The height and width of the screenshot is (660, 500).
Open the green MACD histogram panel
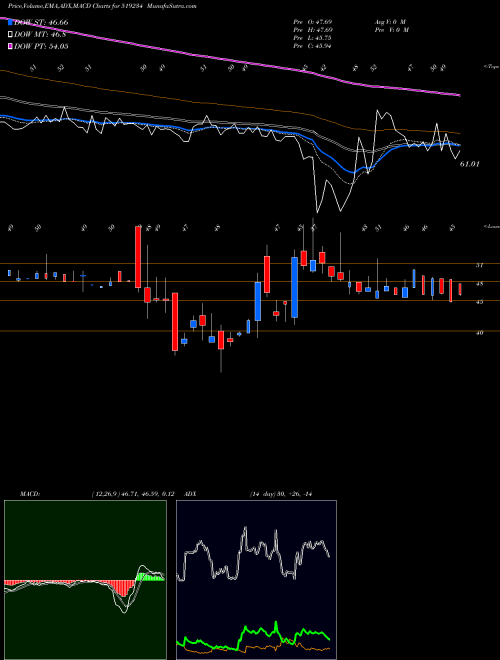85,580
